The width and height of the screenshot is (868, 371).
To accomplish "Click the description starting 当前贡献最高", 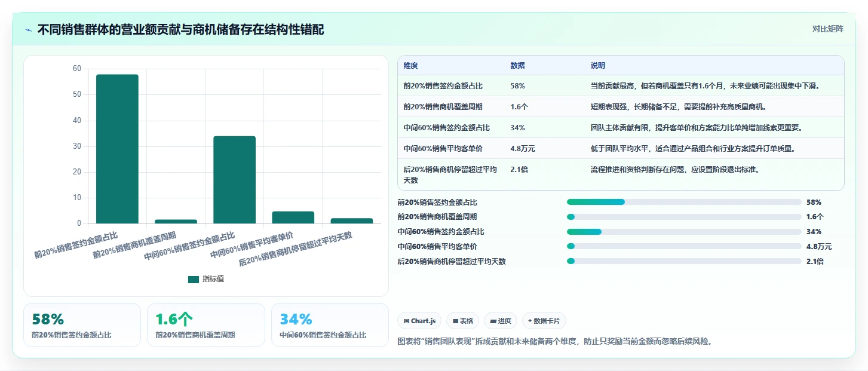I will click(705, 86).
